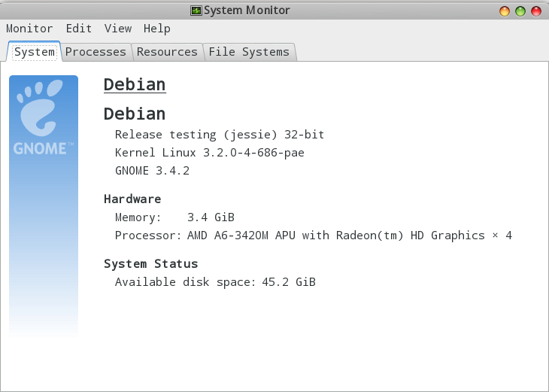Click the bold non-underlined Debian heading
Screen dimensions: 549x392
click(135, 114)
